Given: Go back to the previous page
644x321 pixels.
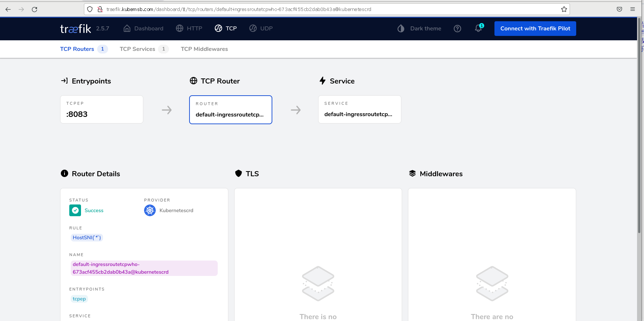Looking at the screenshot, I should coord(8,9).
